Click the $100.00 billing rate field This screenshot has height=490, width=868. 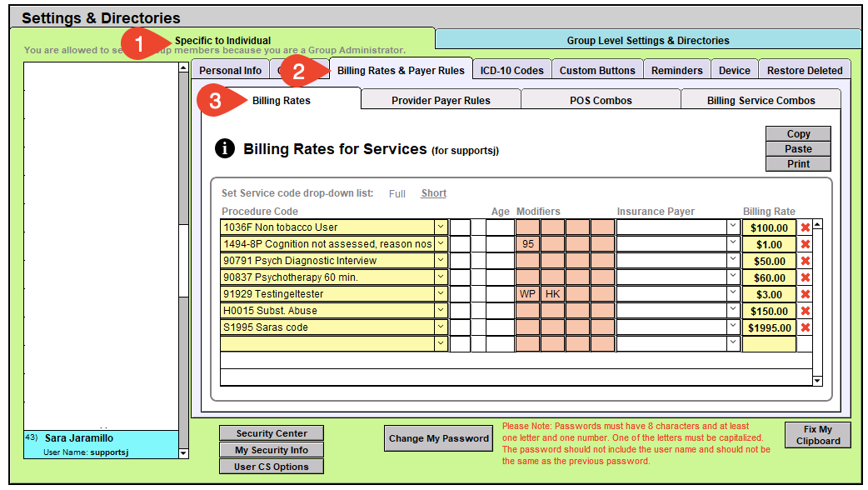coord(769,227)
